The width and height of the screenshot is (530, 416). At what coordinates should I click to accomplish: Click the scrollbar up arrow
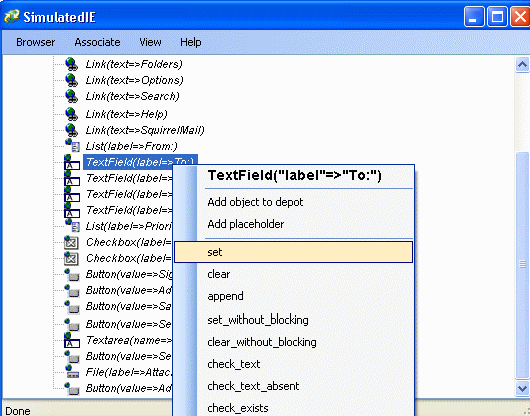pyautogui.click(x=522, y=65)
